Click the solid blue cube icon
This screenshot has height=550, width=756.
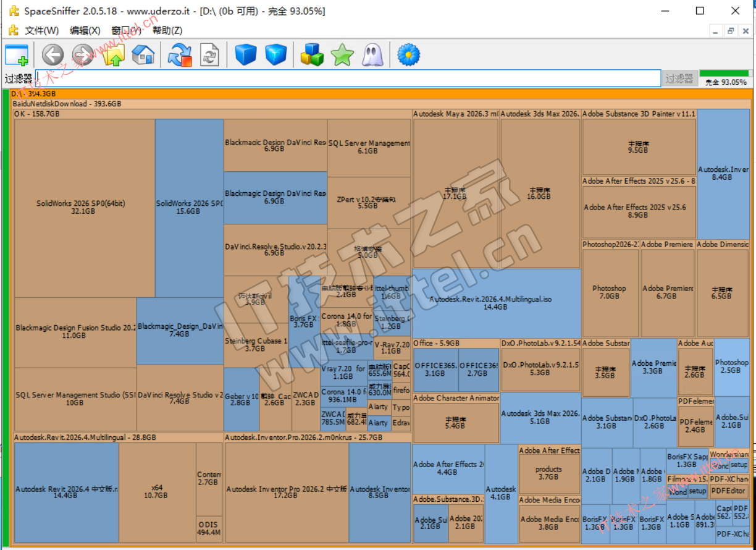click(245, 55)
